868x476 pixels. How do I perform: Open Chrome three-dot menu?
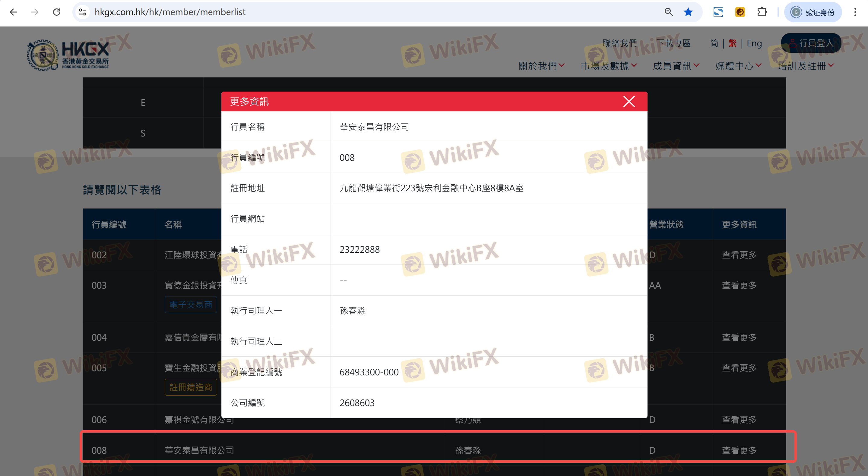coord(855,12)
